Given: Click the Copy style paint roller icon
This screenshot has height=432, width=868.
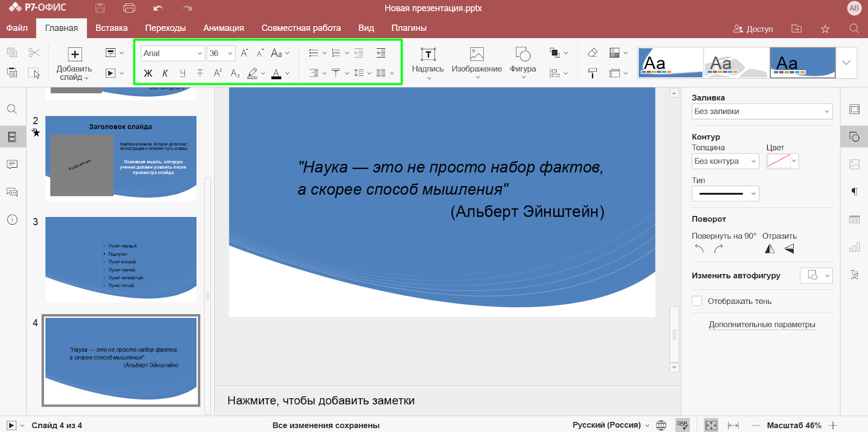Looking at the screenshot, I should (x=592, y=73).
